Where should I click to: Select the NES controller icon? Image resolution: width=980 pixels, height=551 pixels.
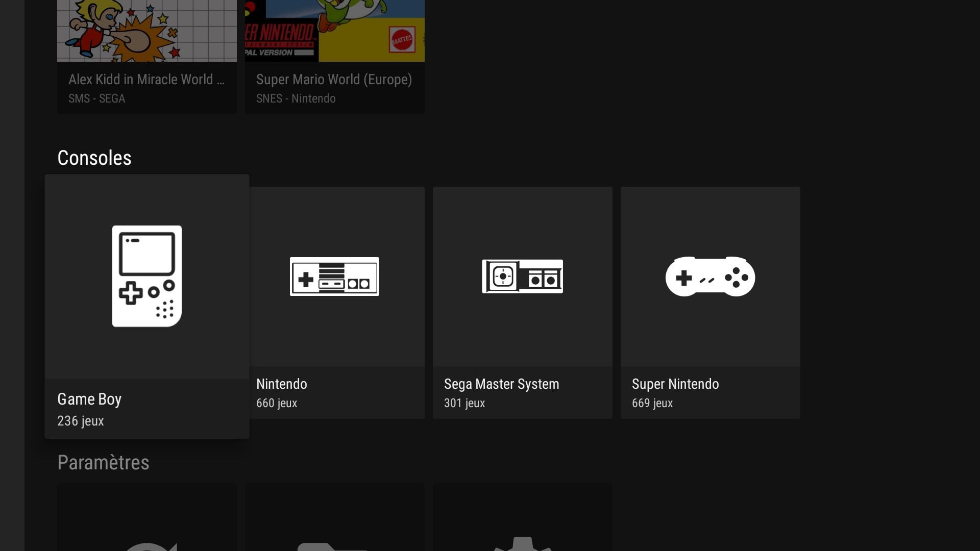(334, 277)
